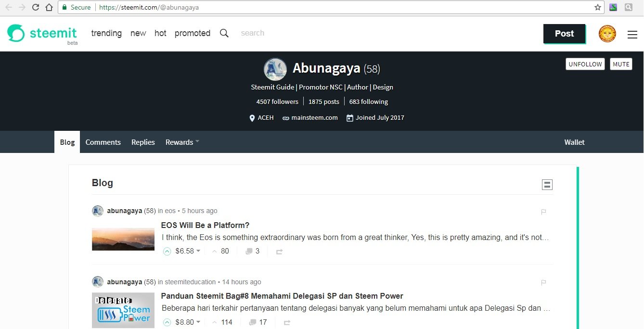The image size is (644, 329).
Task: Click the Post button
Action: pos(564,34)
